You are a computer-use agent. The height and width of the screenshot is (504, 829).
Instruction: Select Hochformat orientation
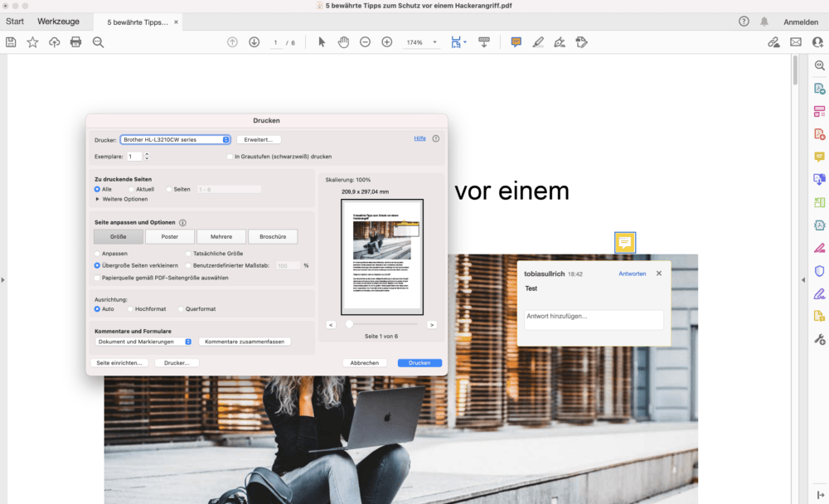coord(130,309)
